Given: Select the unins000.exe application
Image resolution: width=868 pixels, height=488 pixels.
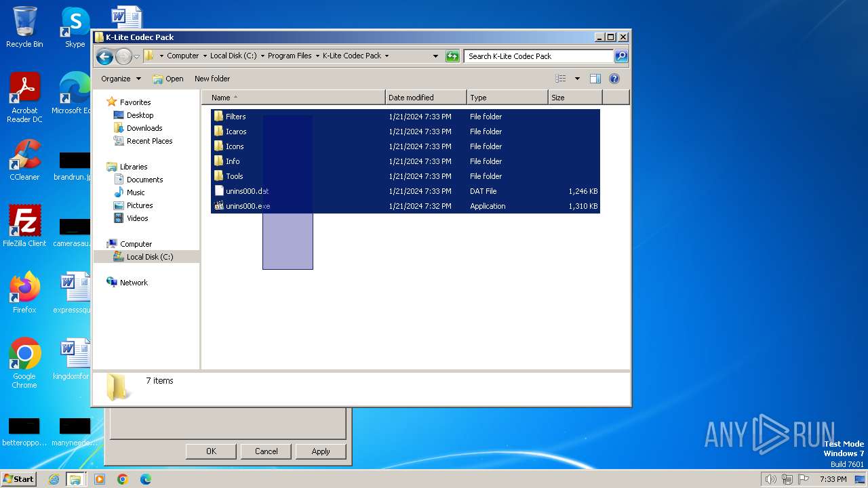Looking at the screenshot, I should (x=405, y=206).
